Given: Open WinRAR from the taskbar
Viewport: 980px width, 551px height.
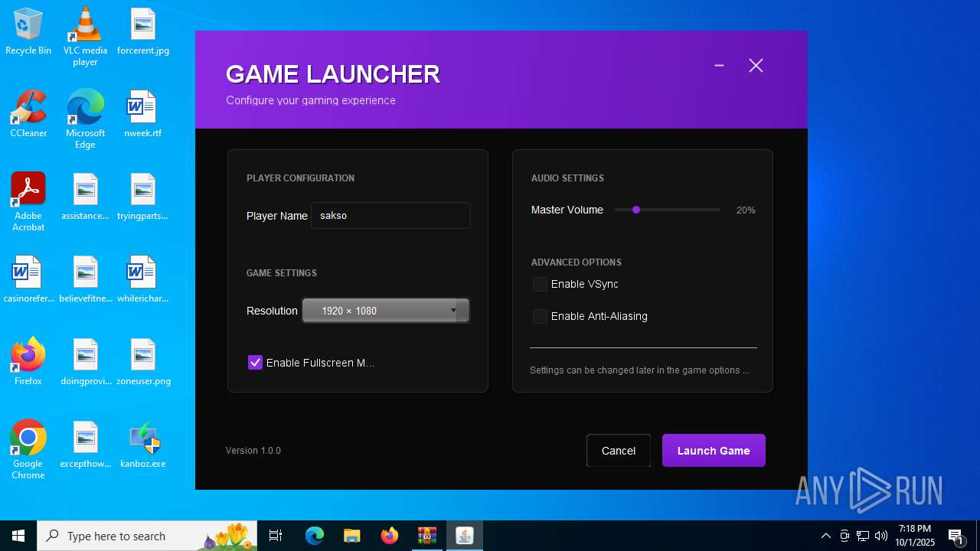Looking at the screenshot, I should pos(426,536).
